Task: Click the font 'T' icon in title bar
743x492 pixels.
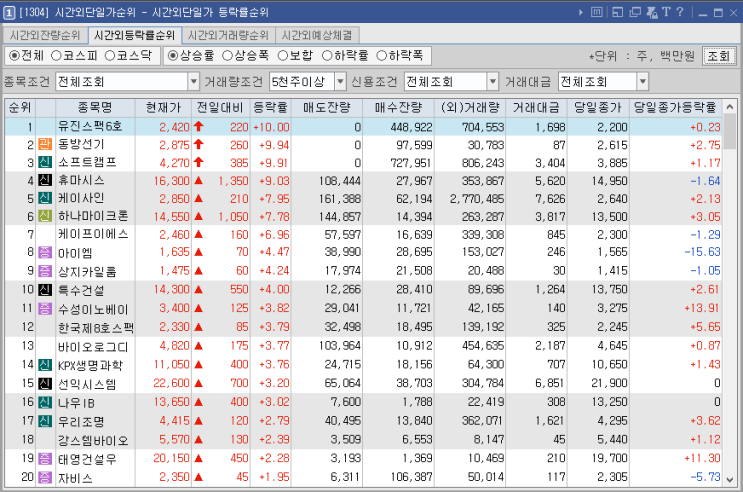Action: [666, 12]
